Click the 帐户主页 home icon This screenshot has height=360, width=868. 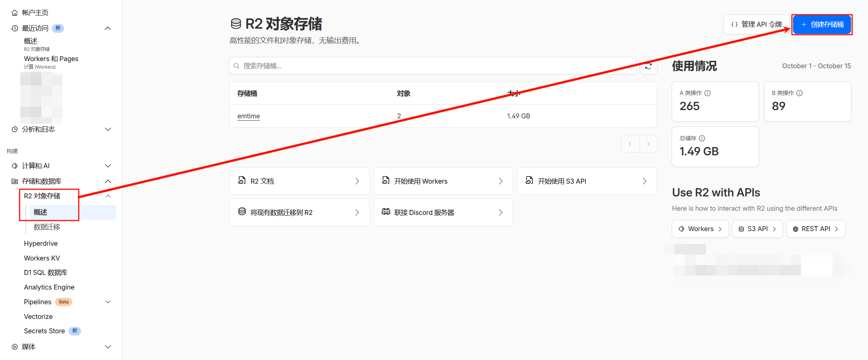tap(15, 13)
